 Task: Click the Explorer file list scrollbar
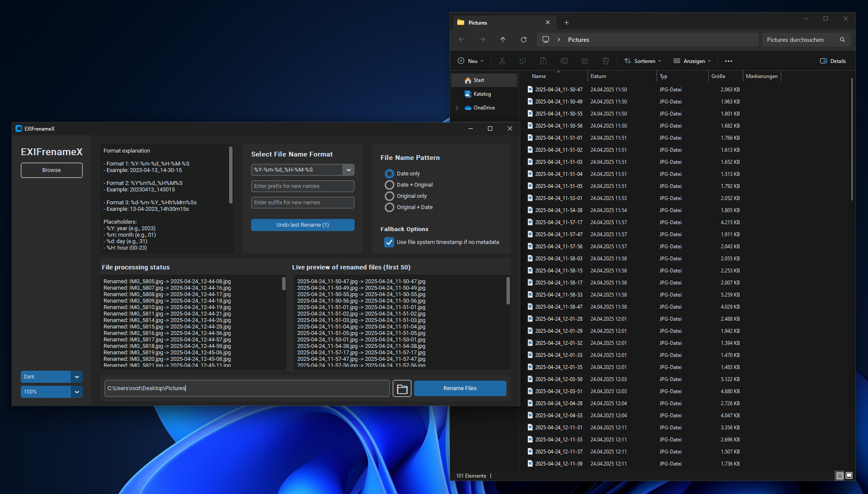pos(852,139)
